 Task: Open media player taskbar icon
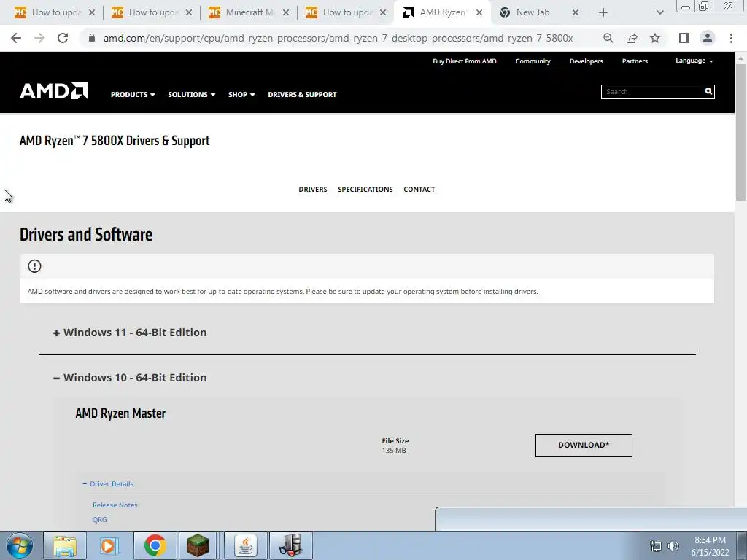coord(109,545)
